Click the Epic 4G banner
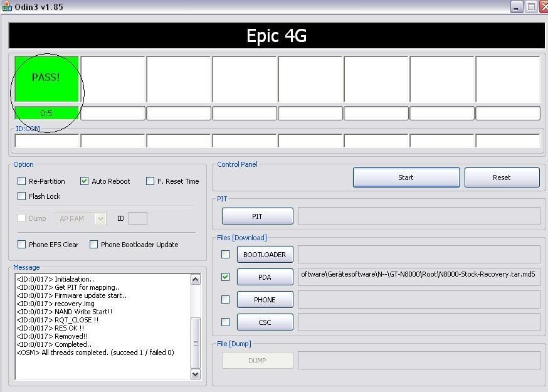This screenshot has width=548, height=392. click(277, 36)
